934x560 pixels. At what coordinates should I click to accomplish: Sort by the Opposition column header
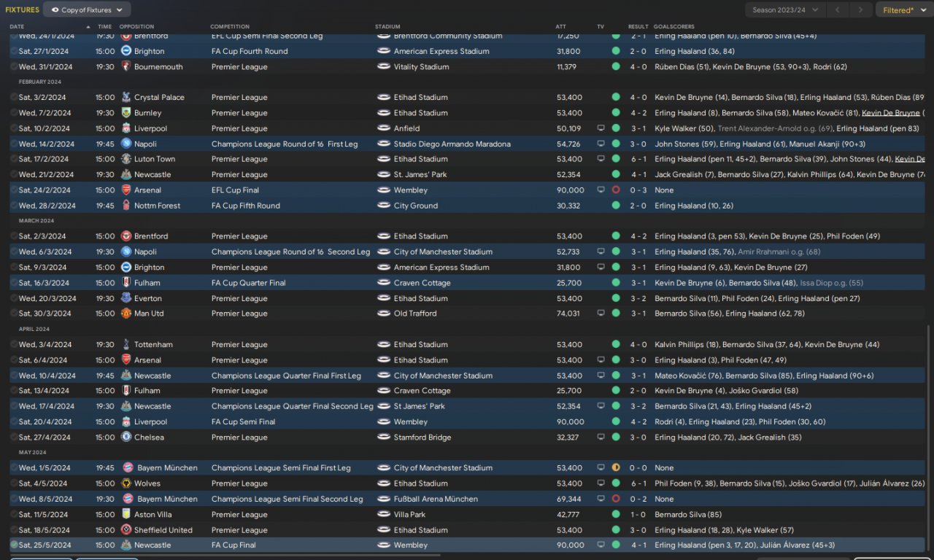pos(136,26)
